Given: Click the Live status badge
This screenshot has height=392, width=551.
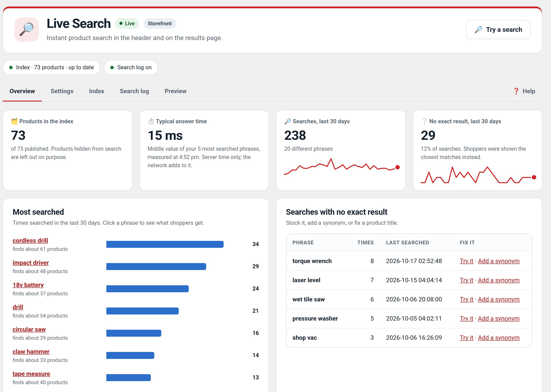Looking at the screenshot, I should click(127, 24).
